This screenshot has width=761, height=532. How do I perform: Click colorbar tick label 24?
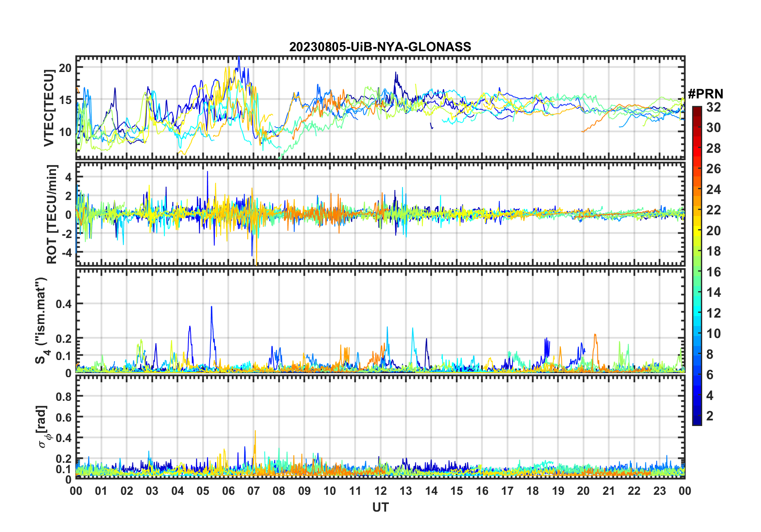pos(713,189)
